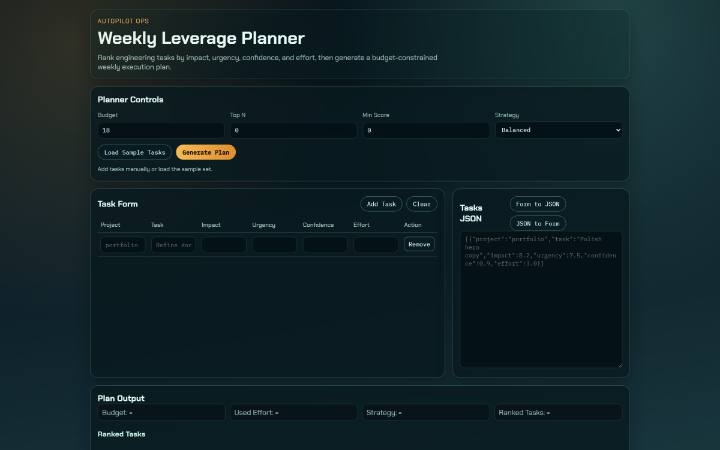Open the Strategy dropdown showing Balanced
720x450 pixels.
pos(558,130)
